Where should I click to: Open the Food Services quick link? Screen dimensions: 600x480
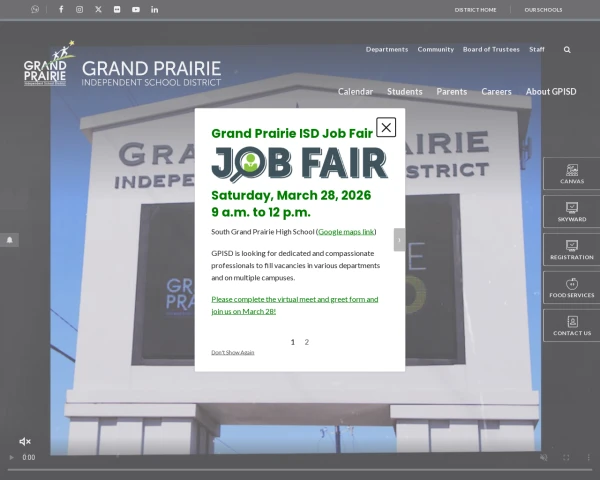coord(572,288)
